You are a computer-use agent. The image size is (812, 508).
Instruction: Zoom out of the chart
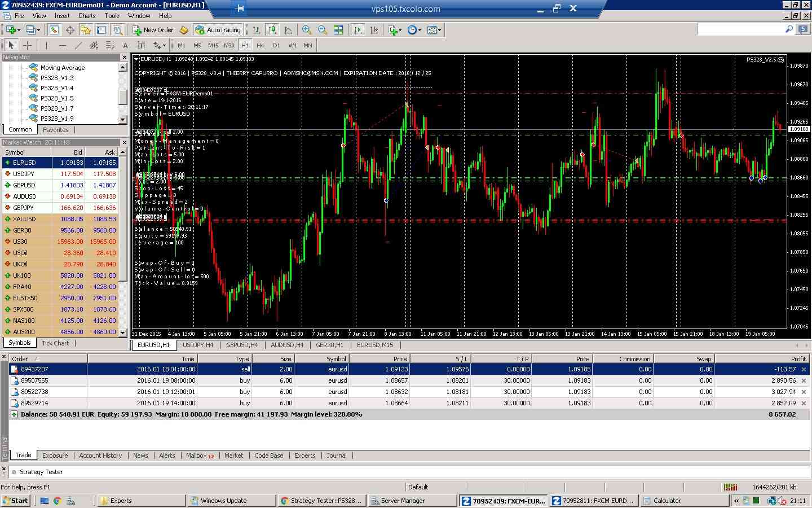(323, 30)
